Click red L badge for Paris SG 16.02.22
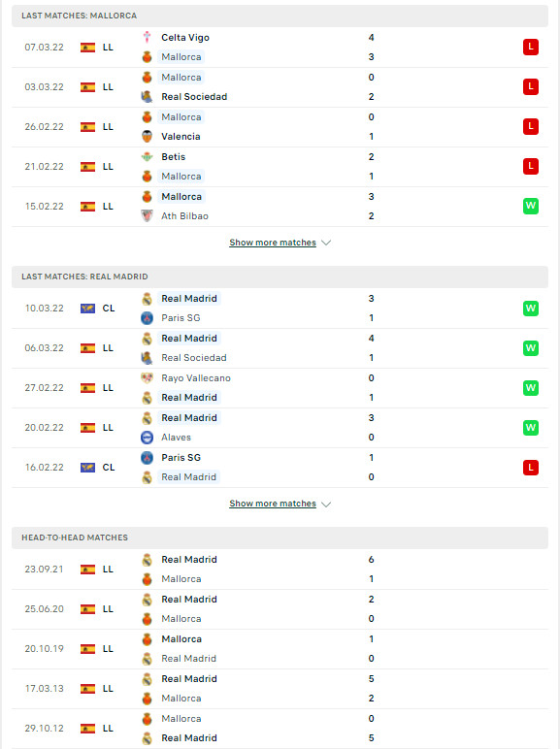Screen dimensions: 560x749 (530, 468)
